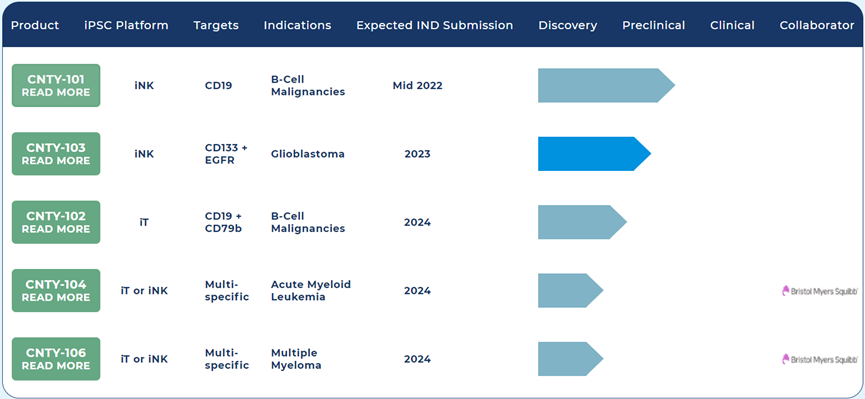Open CNTY-101 Read More button
Image resolution: width=865 pixels, height=399 pixels.
pos(56,86)
